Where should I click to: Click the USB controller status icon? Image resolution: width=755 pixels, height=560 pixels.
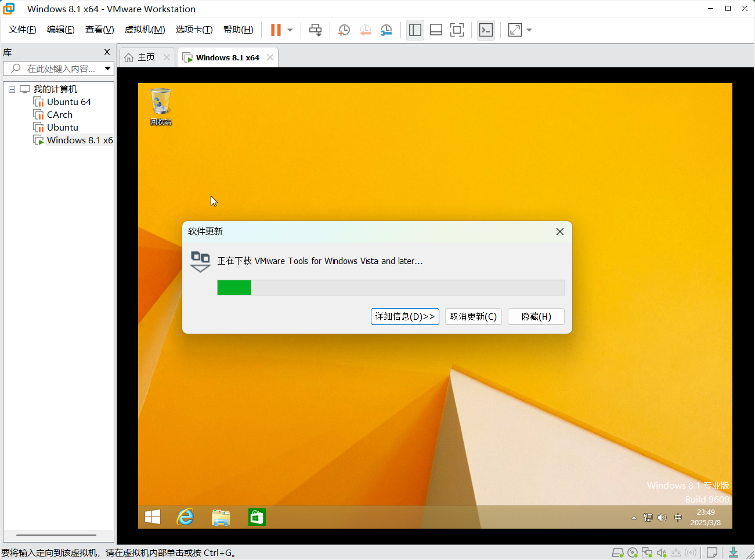coord(676,552)
